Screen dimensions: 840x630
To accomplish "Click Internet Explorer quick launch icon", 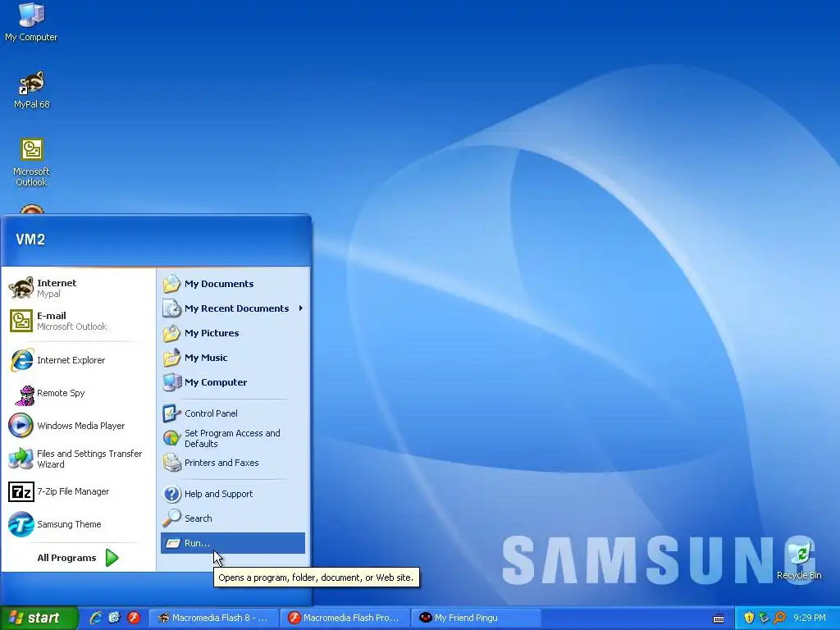I will 96,618.
